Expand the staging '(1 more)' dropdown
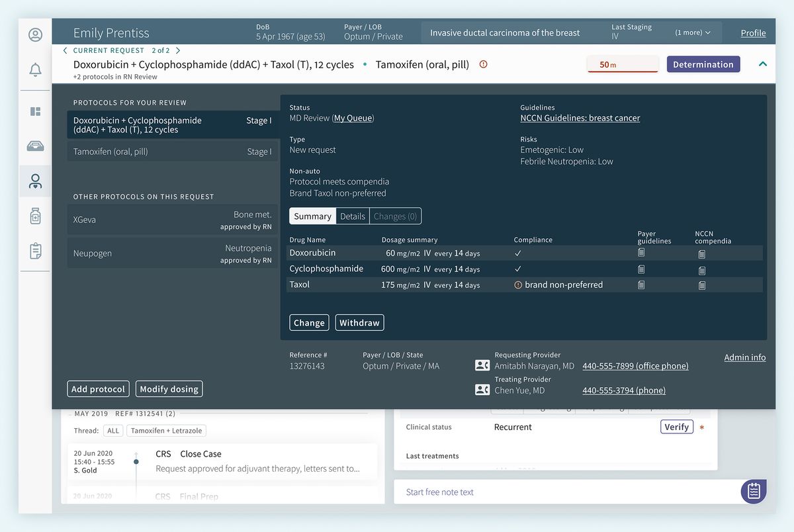This screenshot has height=532, width=794. [693, 32]
